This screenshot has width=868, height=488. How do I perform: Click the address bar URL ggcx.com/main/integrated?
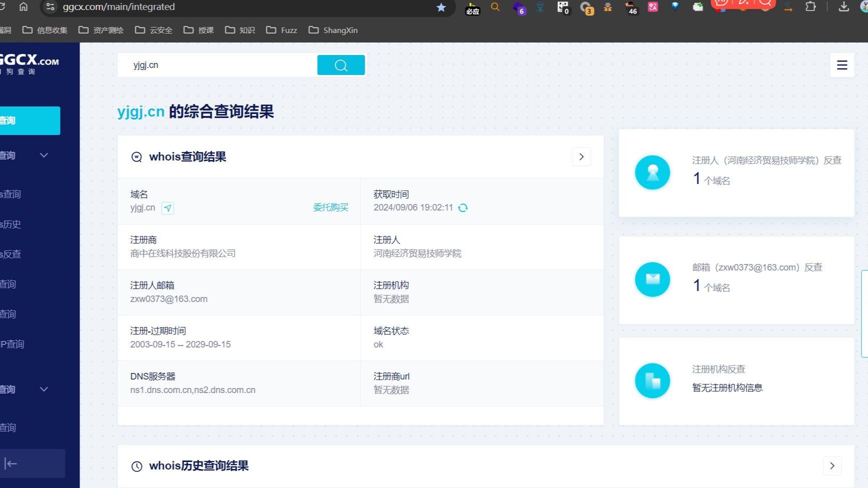(119, 7)
